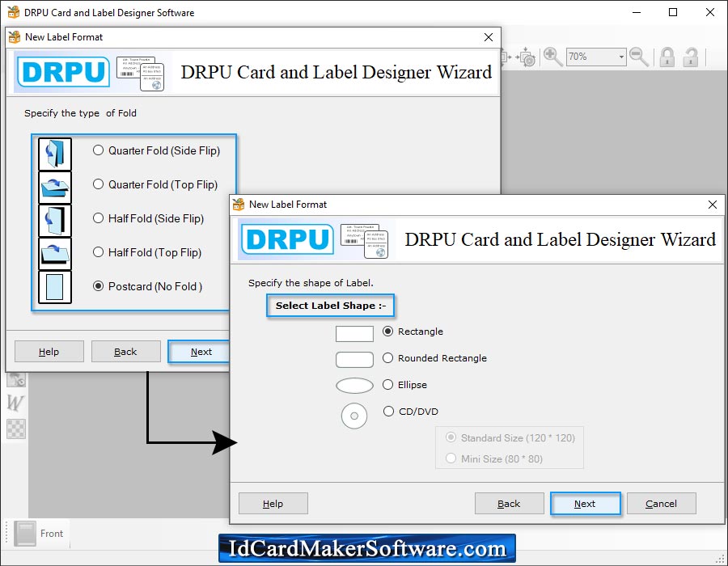The width and height of the screenshot is (728, 566).
Task: Click the Select Label Shape heading
Action: coord(331,306)
